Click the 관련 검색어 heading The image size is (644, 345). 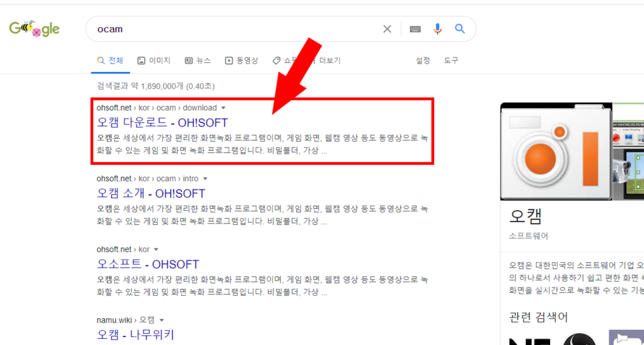[x=539, y=317]
